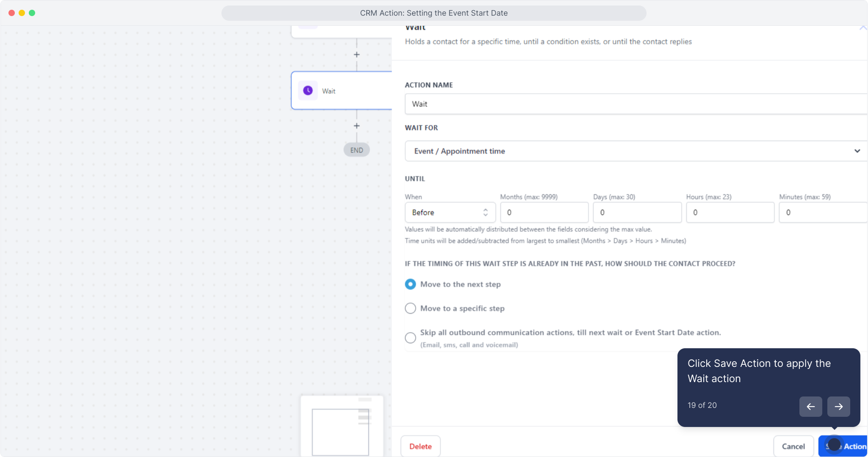Click plus icon above the Wait step

click(357, 55)
